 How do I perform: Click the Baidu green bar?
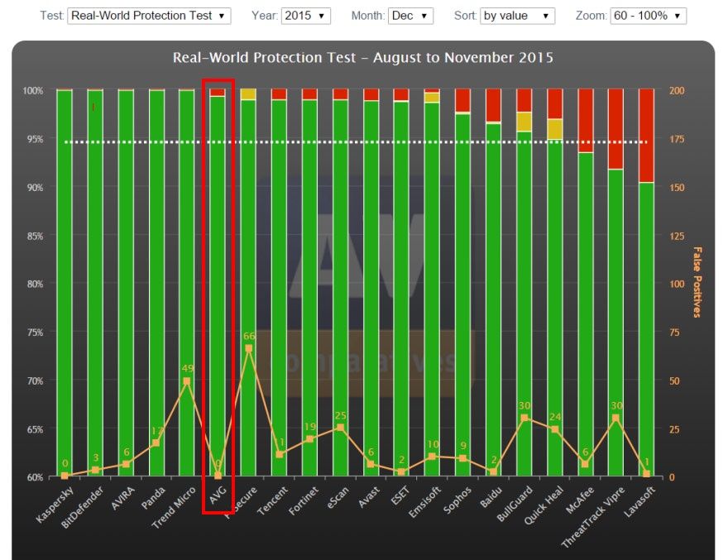493,299
